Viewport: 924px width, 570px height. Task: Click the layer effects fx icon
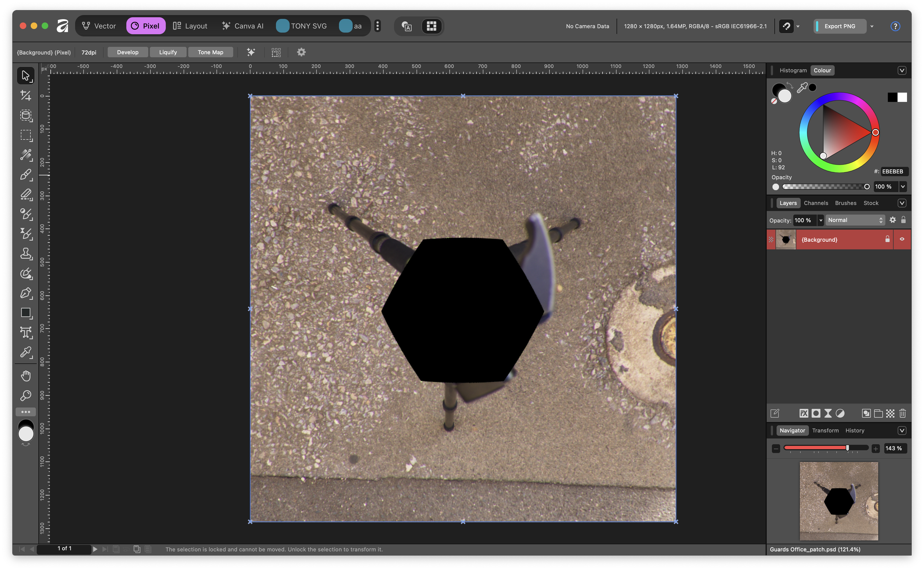(x=804, y=413)
